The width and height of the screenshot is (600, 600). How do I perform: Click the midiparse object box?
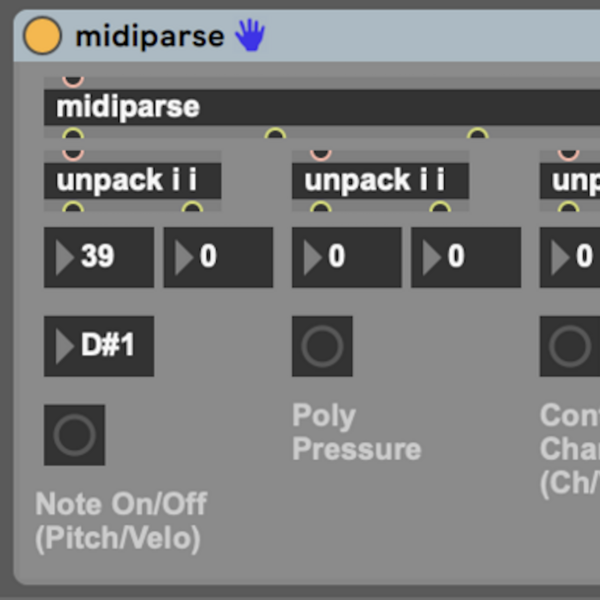300,107
